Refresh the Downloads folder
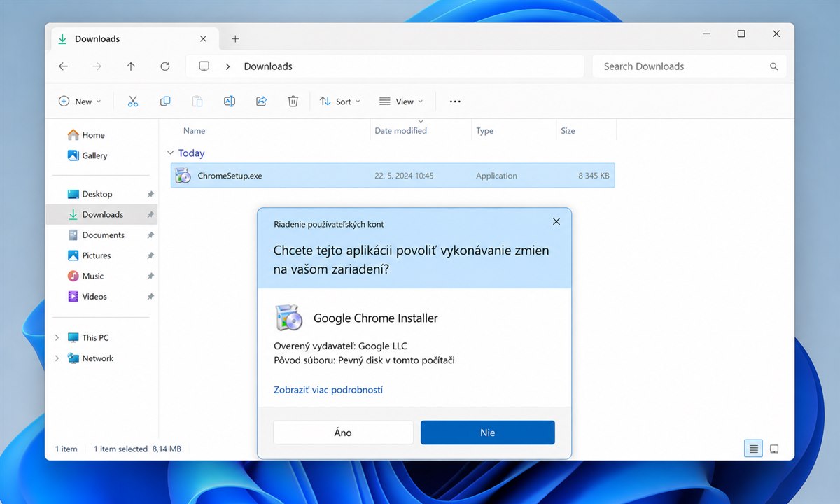Screen dimensions: 840x504 (x=165, y=66)
